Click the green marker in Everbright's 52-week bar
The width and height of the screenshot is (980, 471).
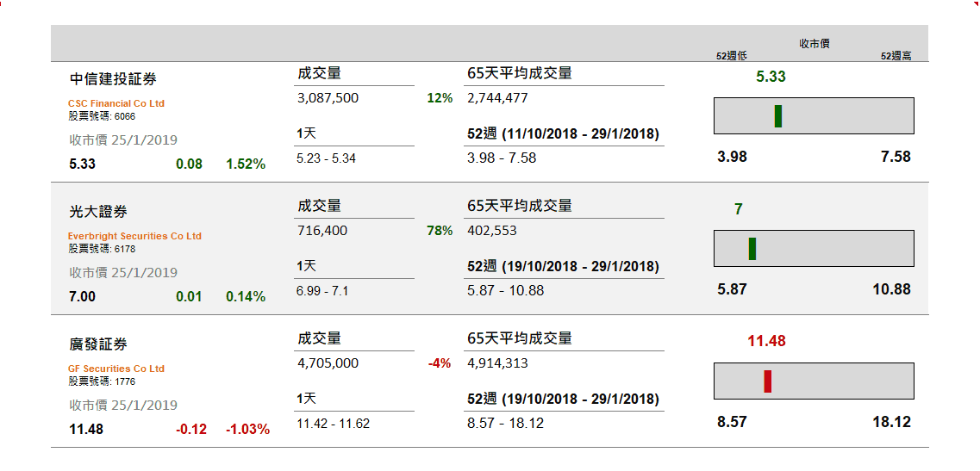pos(752,248)
